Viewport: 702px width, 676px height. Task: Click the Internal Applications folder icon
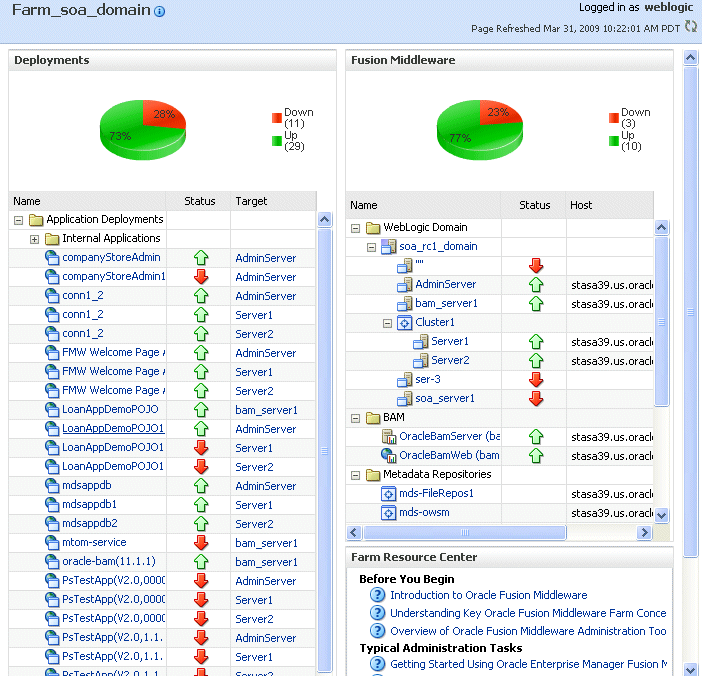(52, 239)
